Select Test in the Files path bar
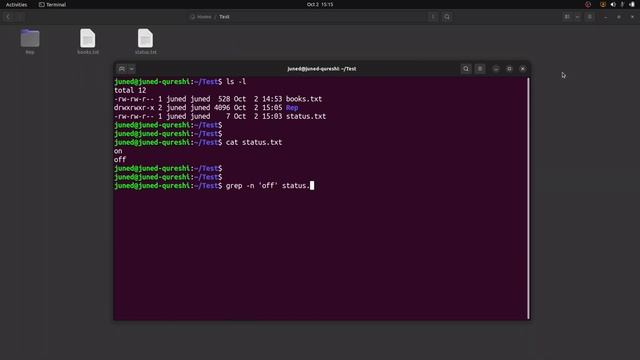 coord(224,17)
